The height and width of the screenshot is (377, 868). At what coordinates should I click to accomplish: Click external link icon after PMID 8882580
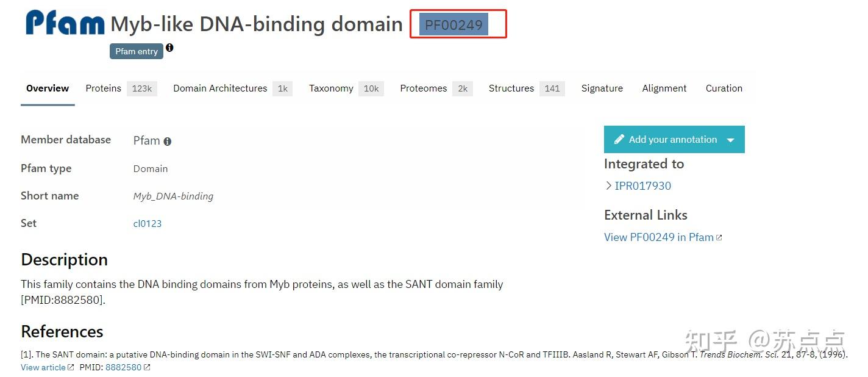pos(147,367)
